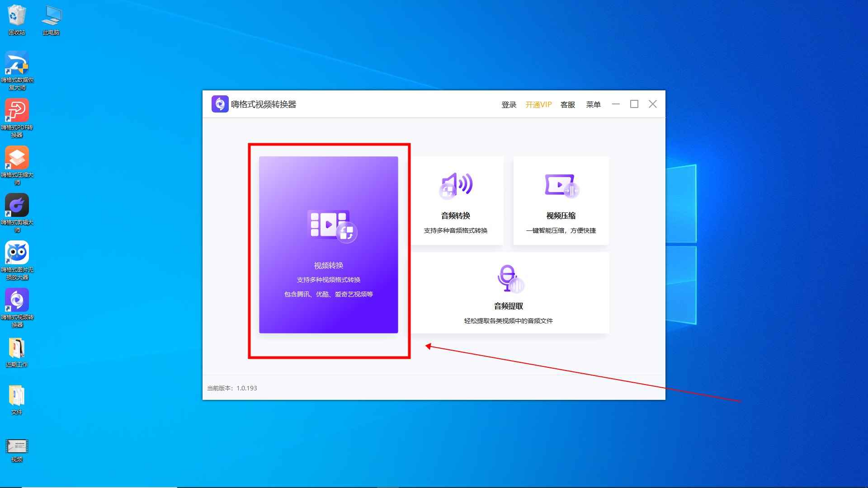Click the 开通VIP link
The height and width of the screenshot is (488, 868).
pyautogui.click(x=538, y=105)
